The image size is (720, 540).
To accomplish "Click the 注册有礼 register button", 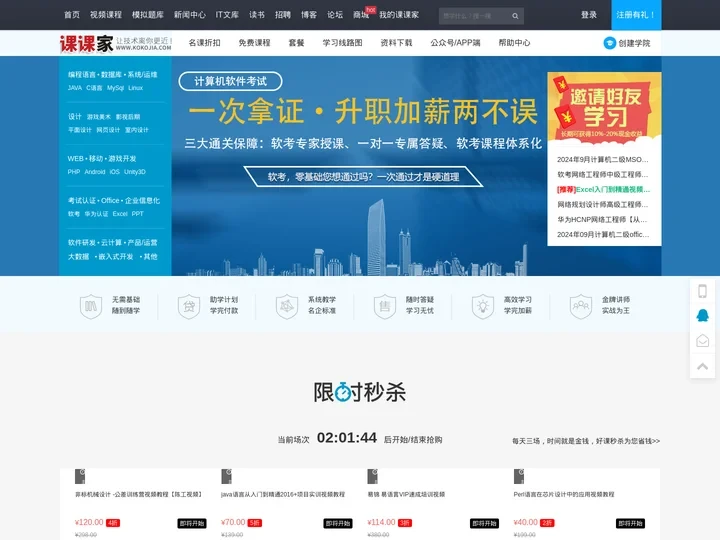I will click(x=636, y=15).
